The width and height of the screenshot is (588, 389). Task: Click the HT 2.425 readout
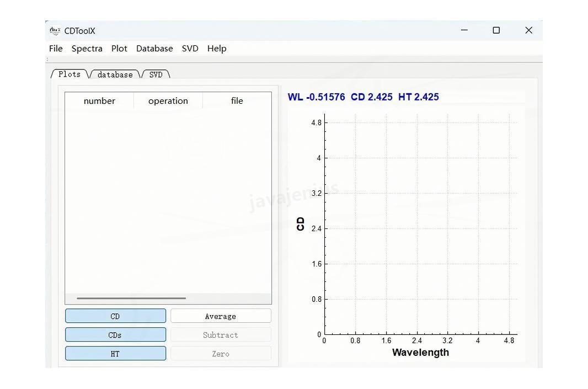click(419, 97)
